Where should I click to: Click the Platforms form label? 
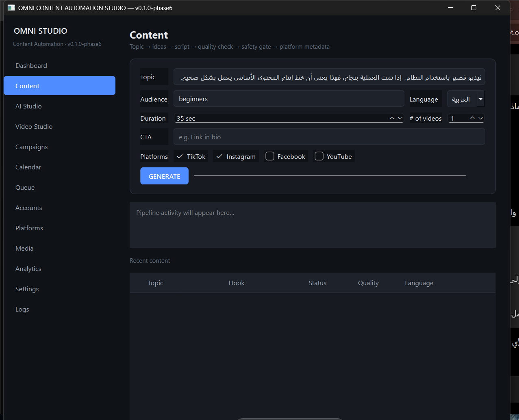154,156
